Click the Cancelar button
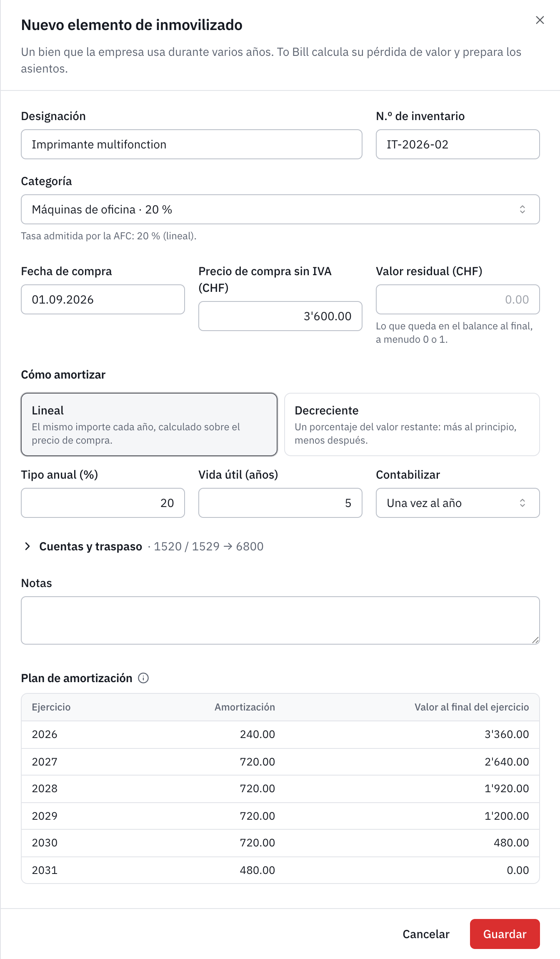This screenshot has height=959, width=560. (x=426, y=934)
